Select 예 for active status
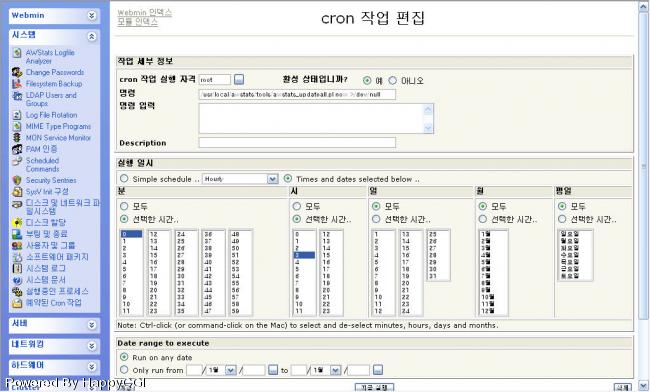 coord(367,80)
